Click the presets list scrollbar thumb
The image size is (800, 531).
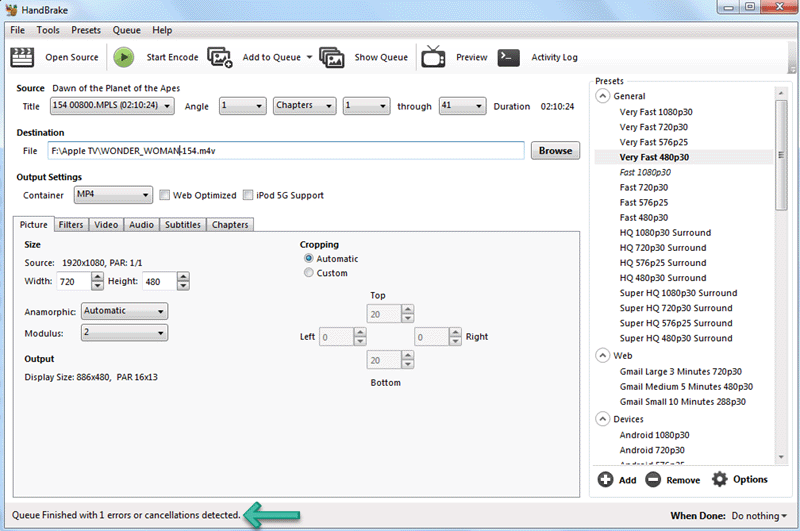coord(781,155)
